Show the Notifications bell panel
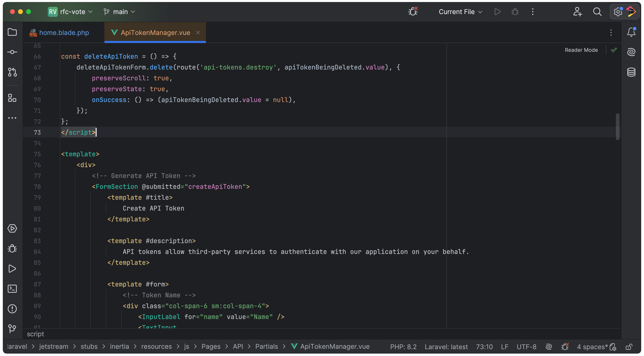Image resolution: width=644 pixels, height=356 pixels. [x=631, y=32]
